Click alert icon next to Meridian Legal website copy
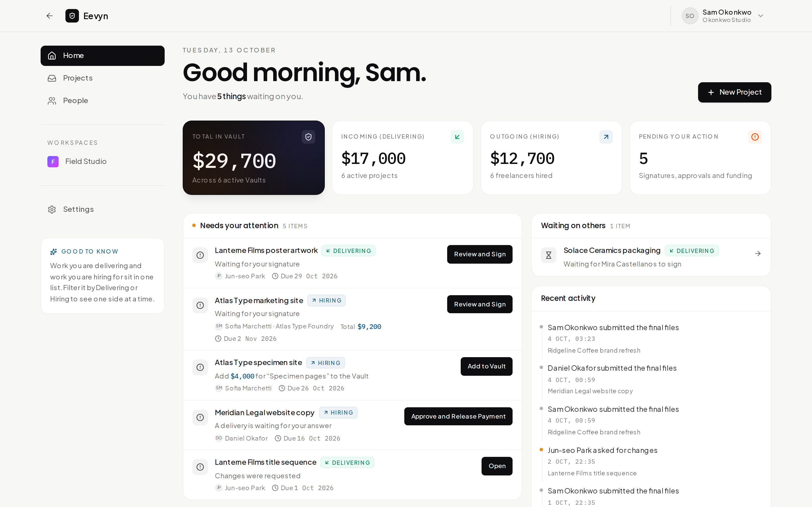The width and height of the screenshot is (812, 507). click(200, 417)
